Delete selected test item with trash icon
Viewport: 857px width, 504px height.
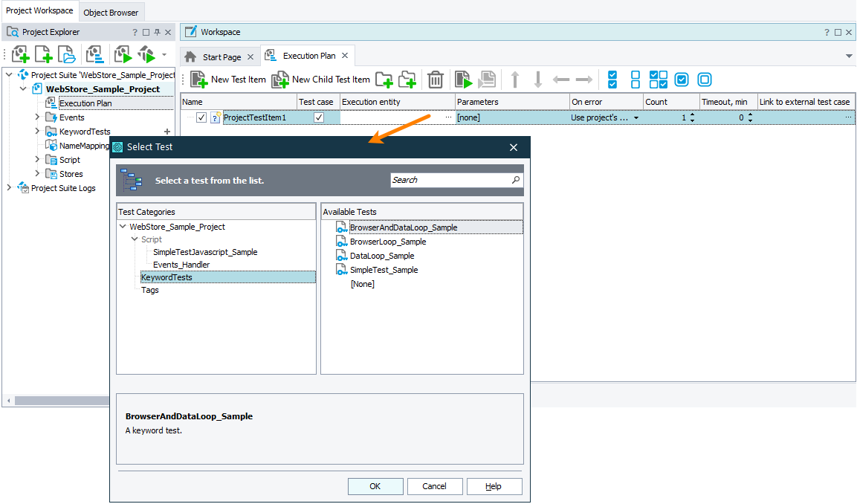436,80
